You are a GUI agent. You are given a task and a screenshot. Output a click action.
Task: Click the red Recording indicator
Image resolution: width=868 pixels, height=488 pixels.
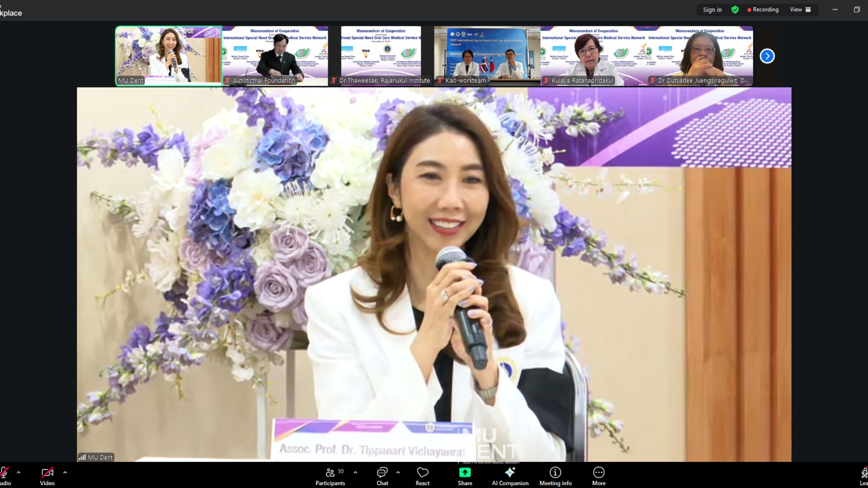click(x=763, y=10)
